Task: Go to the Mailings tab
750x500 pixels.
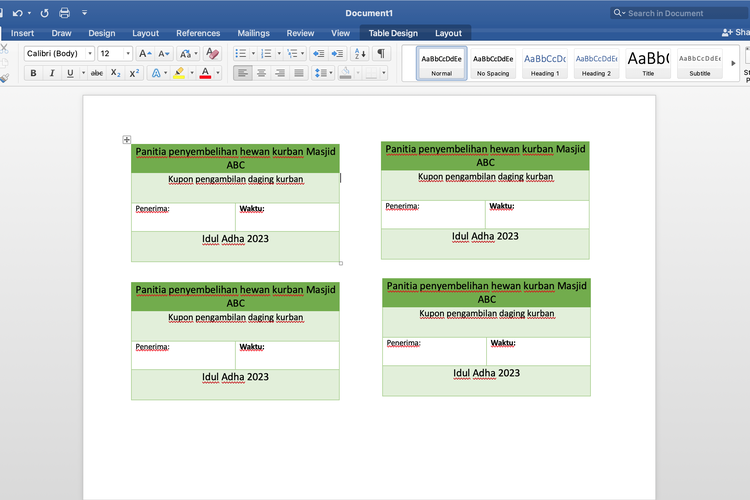Action: pos(254,33)
